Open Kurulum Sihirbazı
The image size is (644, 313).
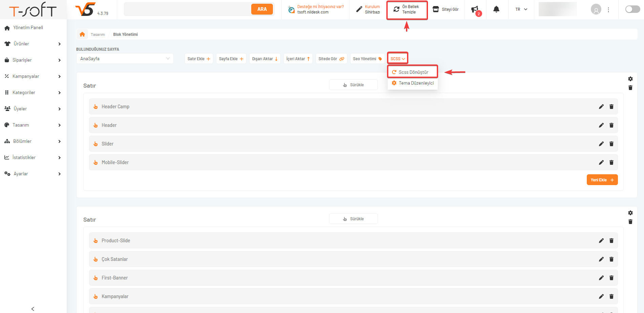point(368,9)
